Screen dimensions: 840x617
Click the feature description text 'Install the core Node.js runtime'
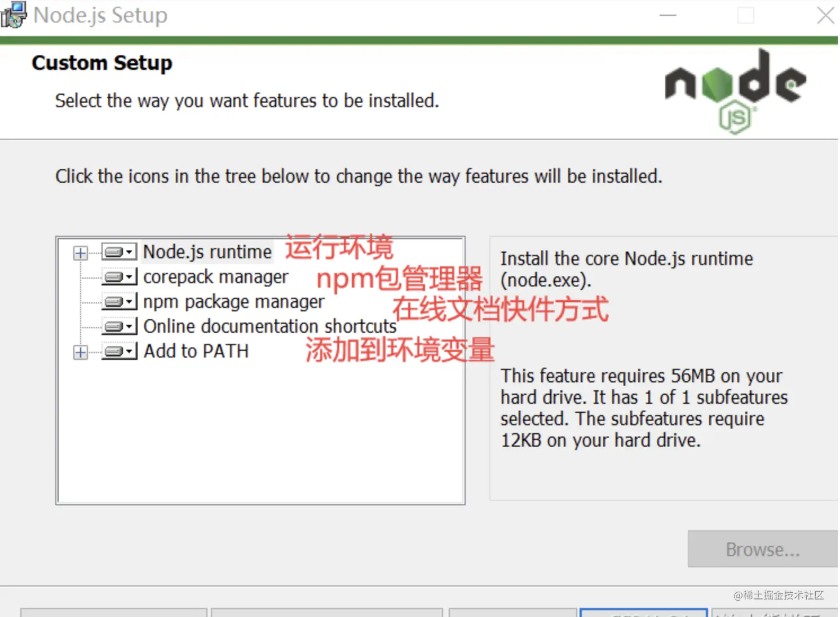pos(626,259)
